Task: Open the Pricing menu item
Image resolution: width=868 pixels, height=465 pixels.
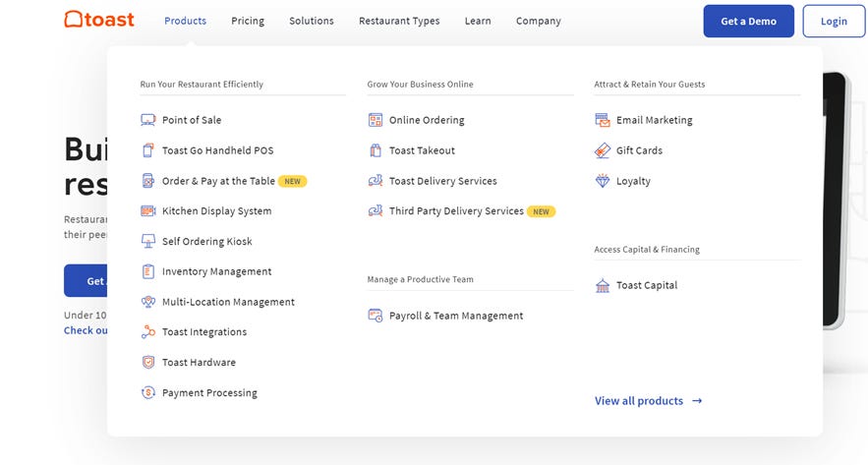Action: point(248,21)
